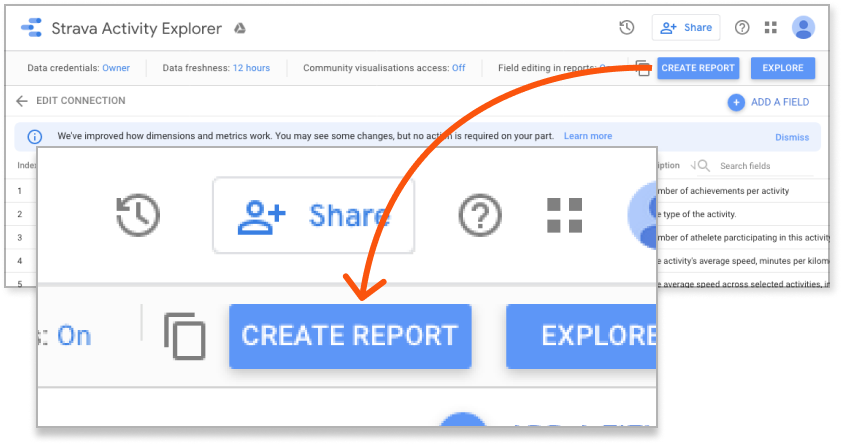Click the large On link in the magnified inset

pyautogui.click(x=74, y=337)
